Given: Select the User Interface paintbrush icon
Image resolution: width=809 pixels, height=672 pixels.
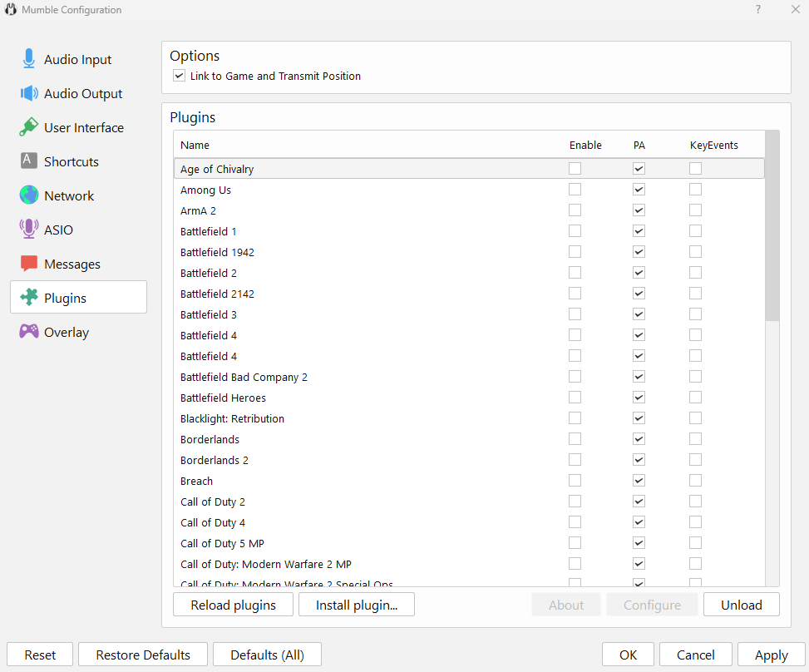Looking at the screenshot, I should point(29,127).
